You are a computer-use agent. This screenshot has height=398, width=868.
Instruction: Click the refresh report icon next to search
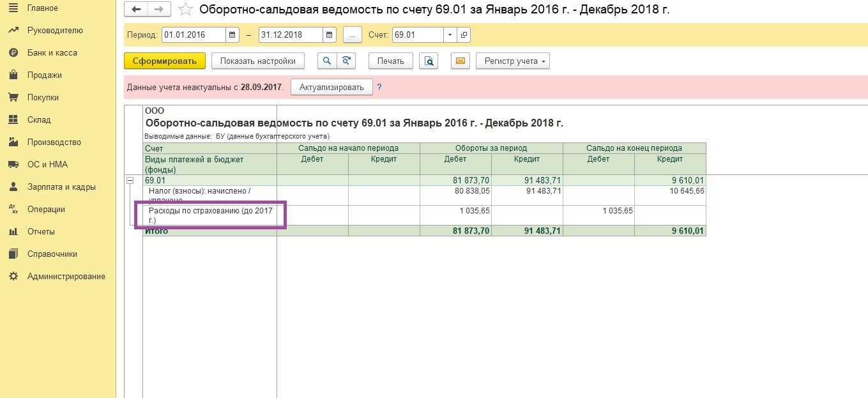point(346,61)
